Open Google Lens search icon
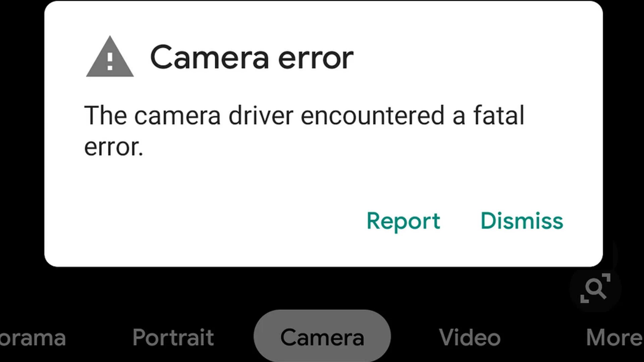The height and width of the screenshot is (362, 644). (x=595, y=288)
